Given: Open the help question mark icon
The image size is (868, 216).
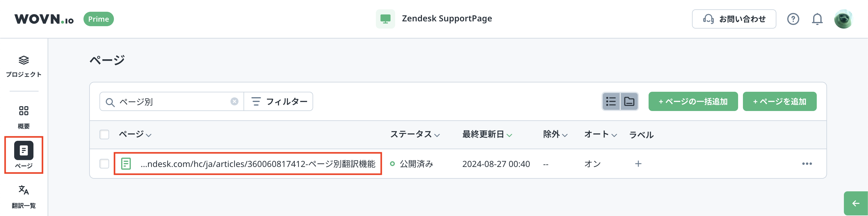Looking at the screenshot, I should pos(793,19).
